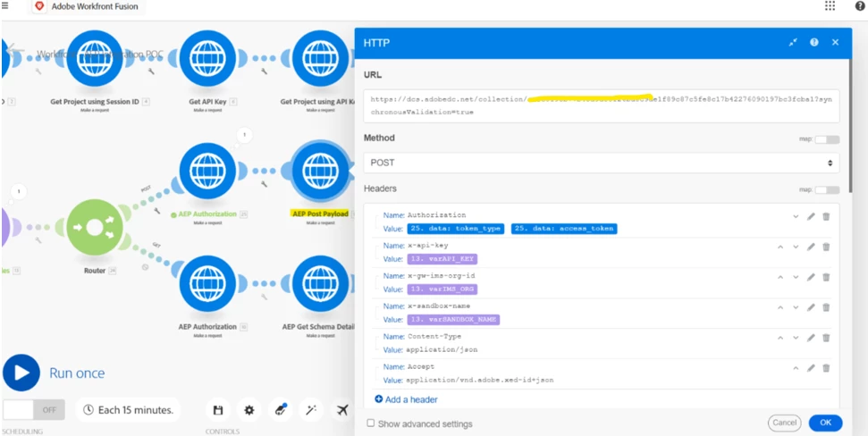Edit the Authorization header with the pencil
The image size is (868, 436).
[x=811, y=216]
